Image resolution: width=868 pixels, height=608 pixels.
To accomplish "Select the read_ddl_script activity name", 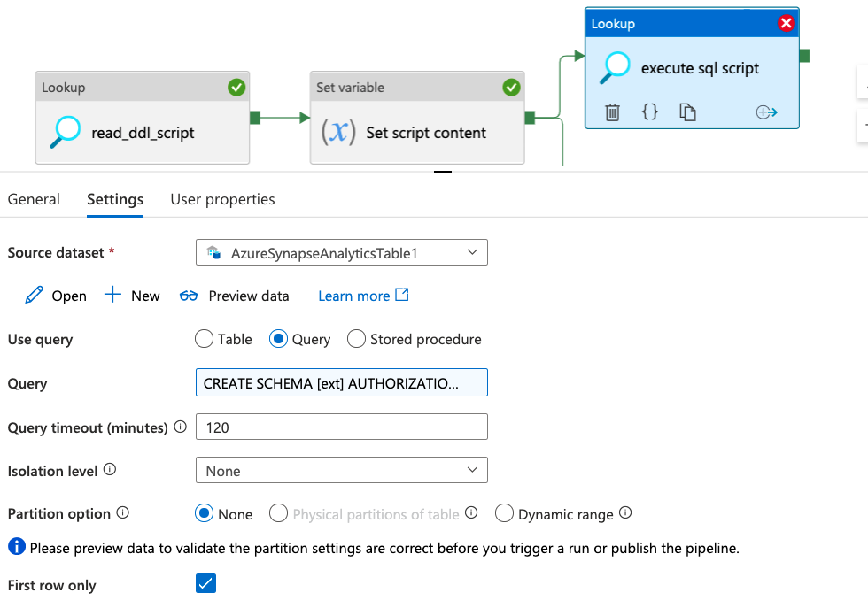I will click(x=143, y=133).
